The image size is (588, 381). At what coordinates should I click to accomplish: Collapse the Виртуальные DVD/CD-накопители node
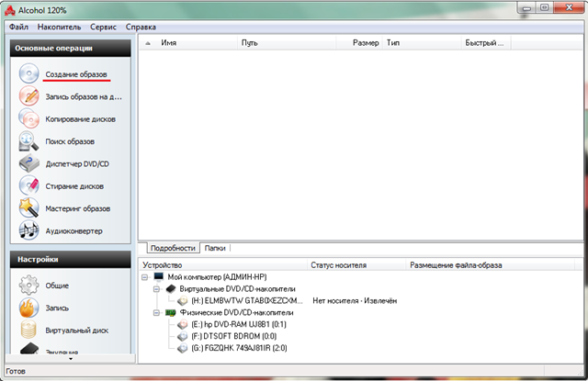157,289
